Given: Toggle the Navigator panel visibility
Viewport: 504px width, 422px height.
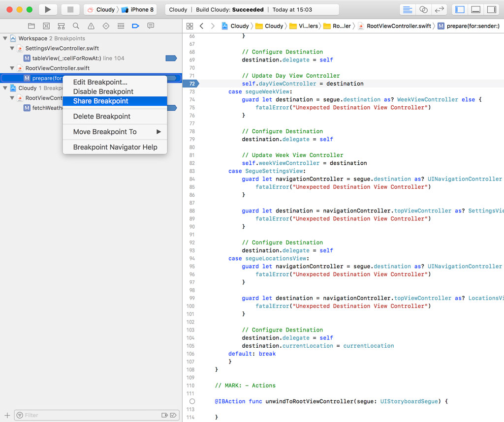Looking at the screenshot, I should tap(460, 9).
